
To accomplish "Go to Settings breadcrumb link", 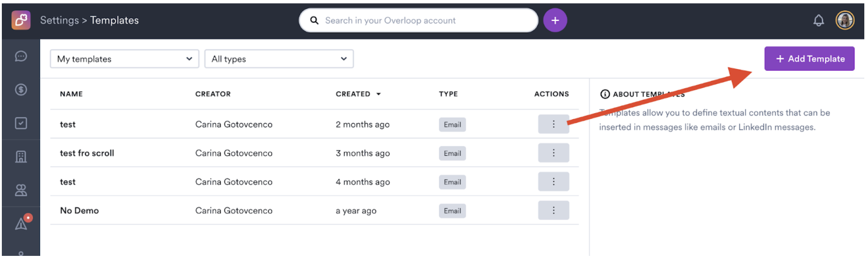I will coord(59,20).
